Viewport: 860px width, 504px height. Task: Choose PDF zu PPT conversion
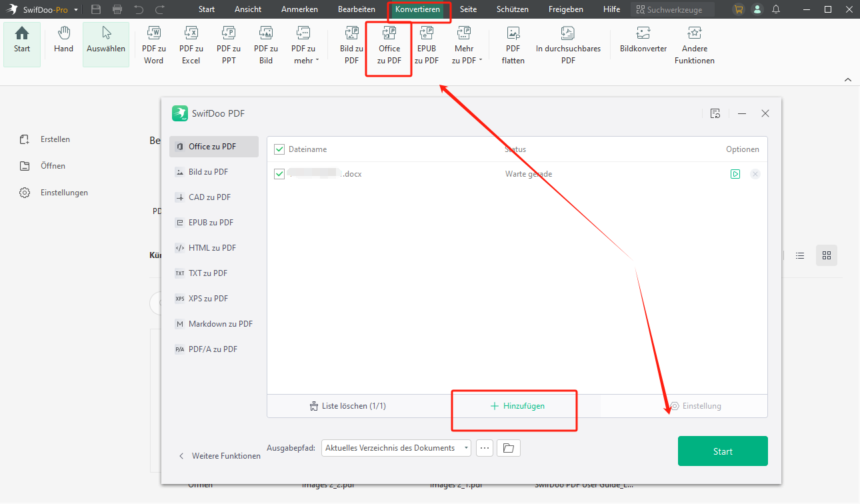(229, 46)
